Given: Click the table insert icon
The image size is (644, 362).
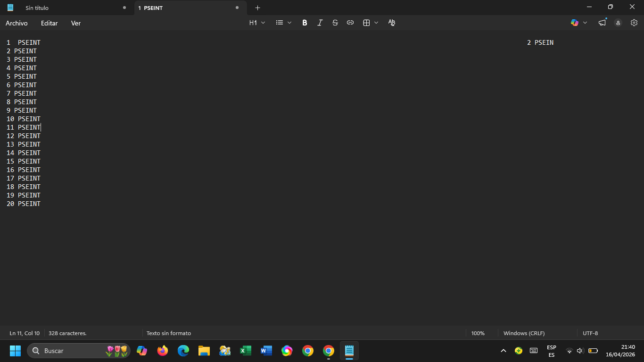Looking at the screenshot, I should pos(366,23).
